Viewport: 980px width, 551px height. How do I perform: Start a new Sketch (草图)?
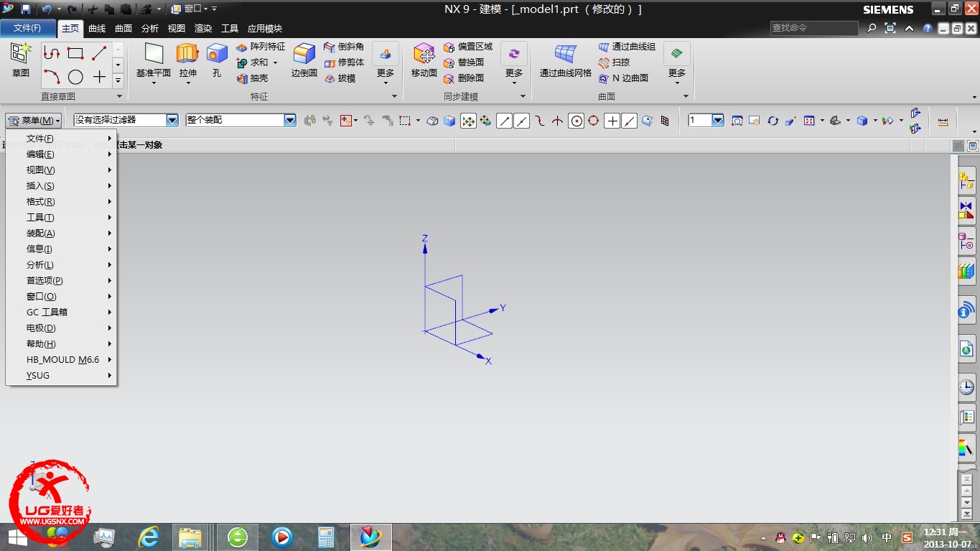20,60
